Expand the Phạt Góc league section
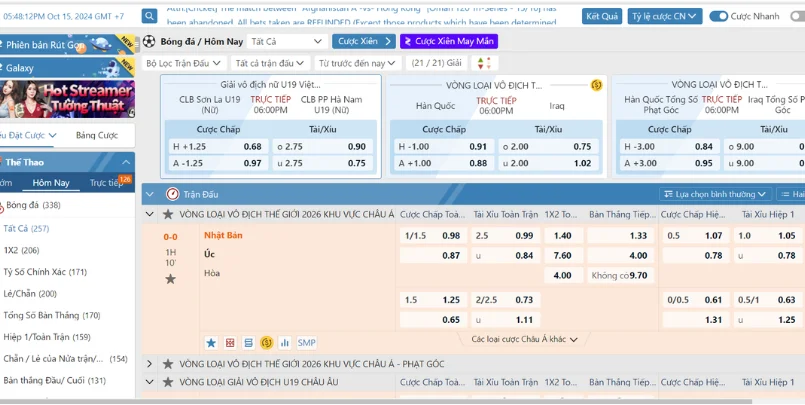The image size is (805, 405). (151, 364)
